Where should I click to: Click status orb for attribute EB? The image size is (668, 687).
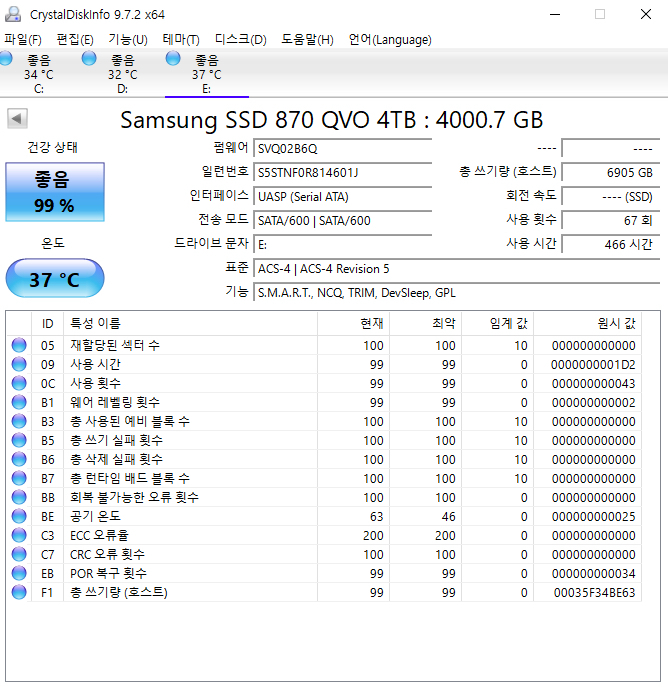[x=19, y=573]
